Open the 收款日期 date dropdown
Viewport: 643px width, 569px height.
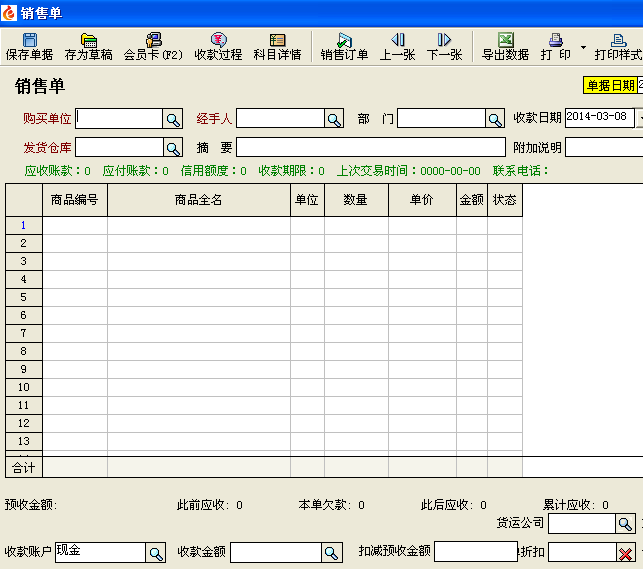pyautogui.click(x=640, y=117)
